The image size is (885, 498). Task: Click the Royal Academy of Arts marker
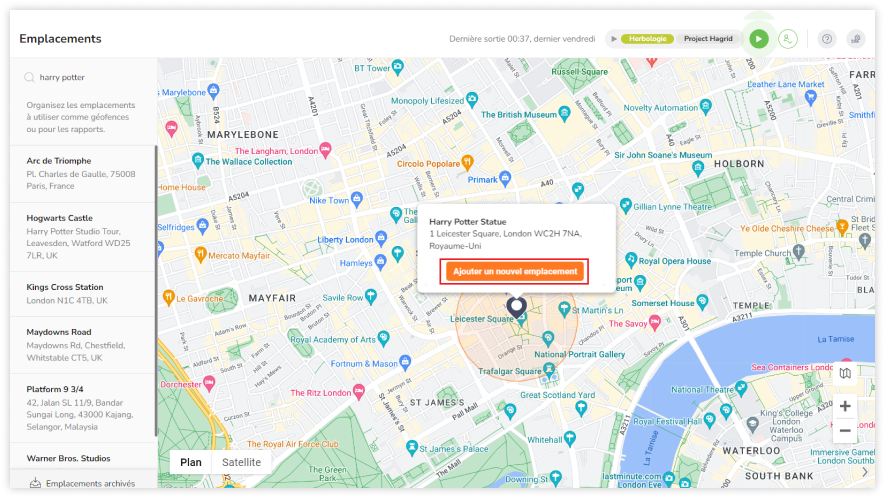click(383, 338)
